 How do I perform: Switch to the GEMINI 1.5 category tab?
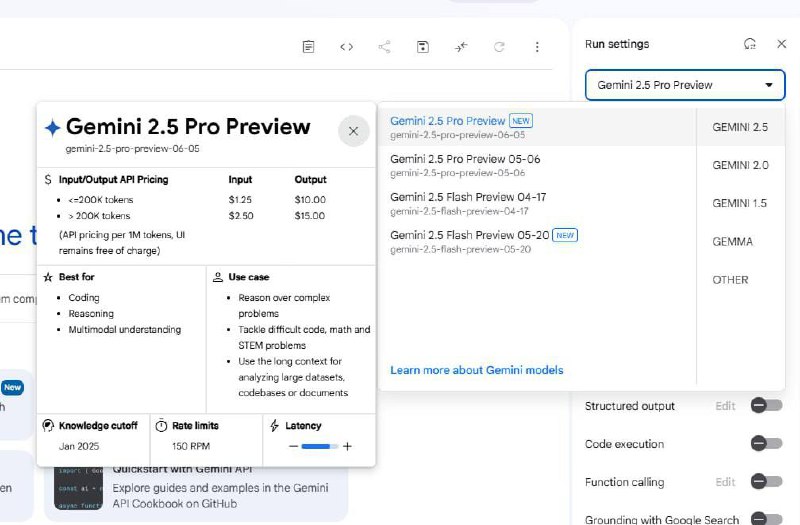point(740,203)
